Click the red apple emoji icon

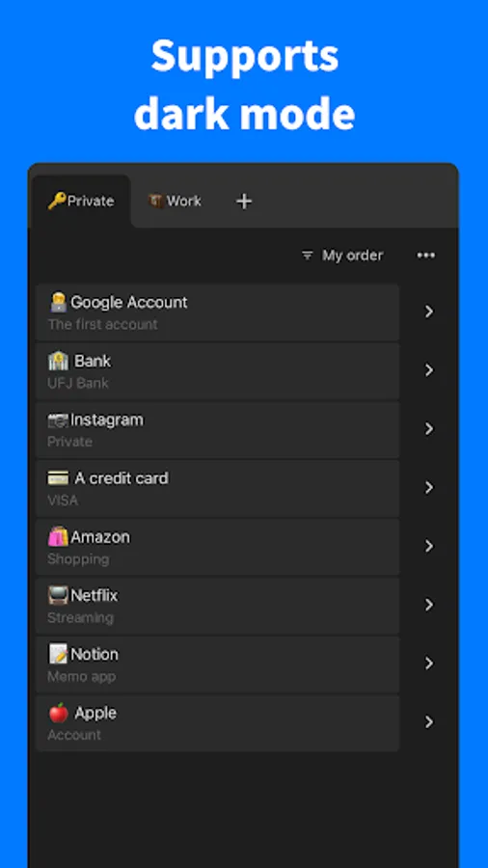[x=58, y=713]
